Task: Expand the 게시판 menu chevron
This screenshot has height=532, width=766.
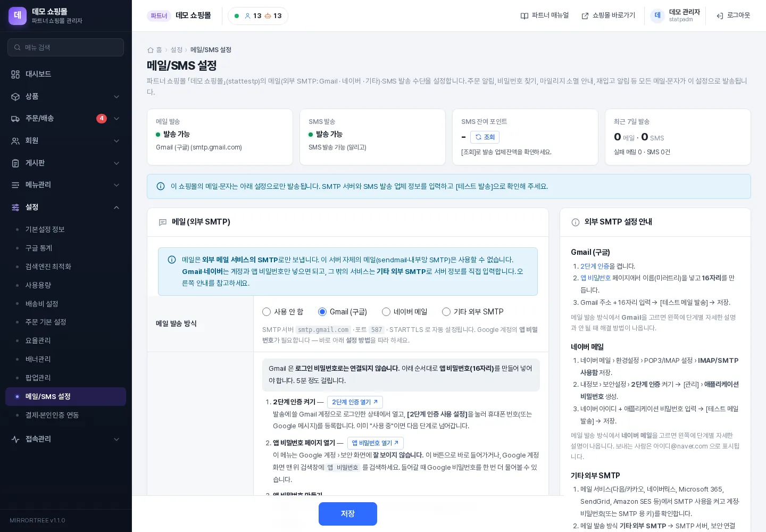Action: (x=116, y=163)
